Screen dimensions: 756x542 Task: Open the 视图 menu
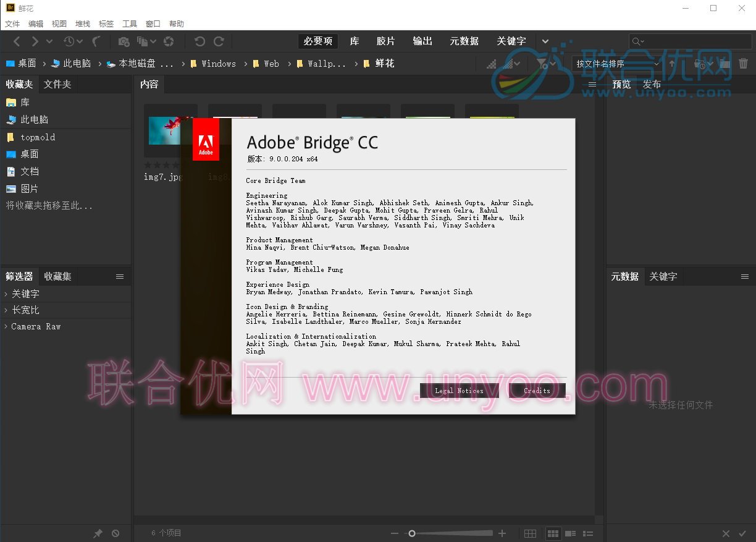59,23
